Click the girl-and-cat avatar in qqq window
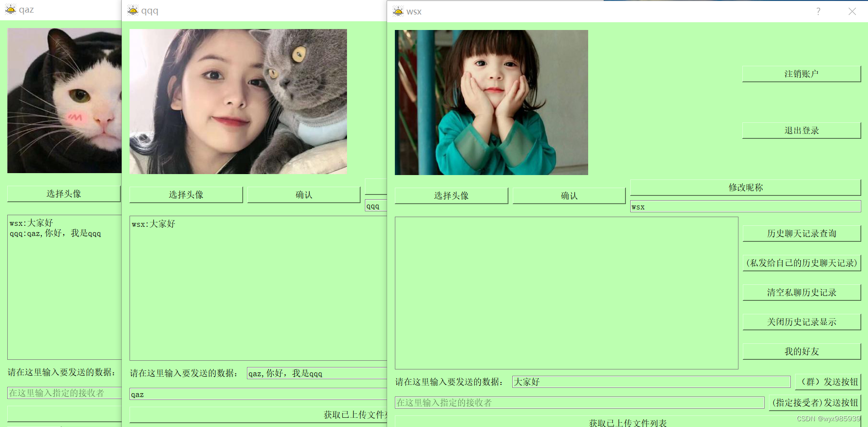This screenshot has height=427, width=868. 238,102
